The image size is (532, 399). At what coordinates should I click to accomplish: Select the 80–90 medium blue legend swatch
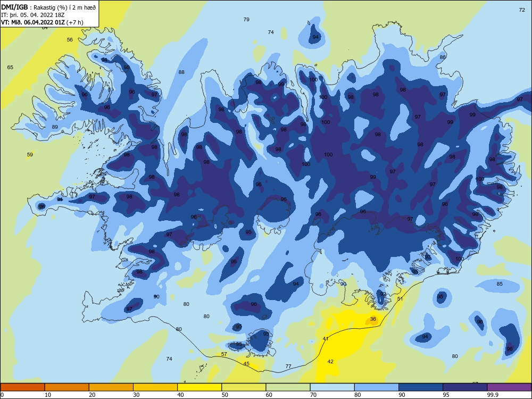click(x=377, y=387)
